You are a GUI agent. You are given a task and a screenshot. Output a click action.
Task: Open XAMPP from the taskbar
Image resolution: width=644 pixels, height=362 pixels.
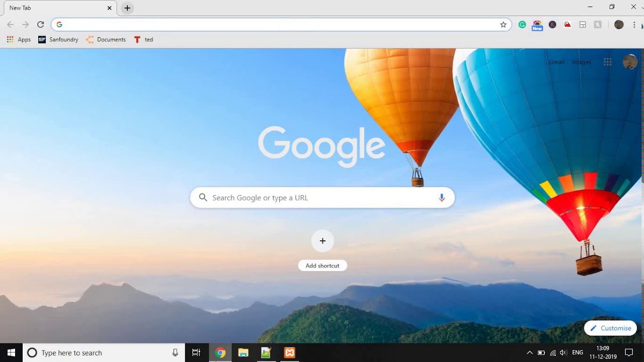click(x=289, y=352)
